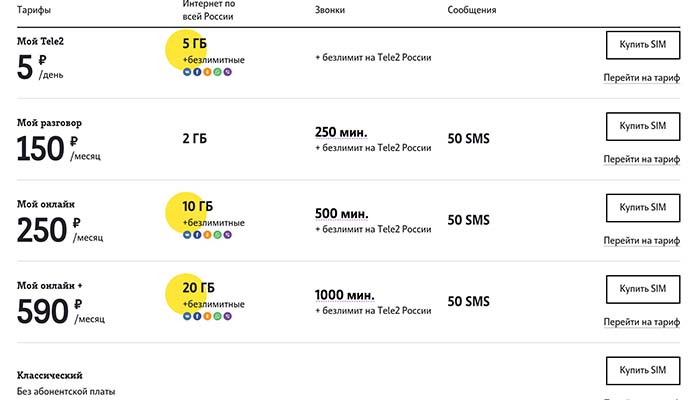Screen dimensions: 700x400
Task: Click the underlined 1000 мин. calls label
Action: tap(345, 295)
